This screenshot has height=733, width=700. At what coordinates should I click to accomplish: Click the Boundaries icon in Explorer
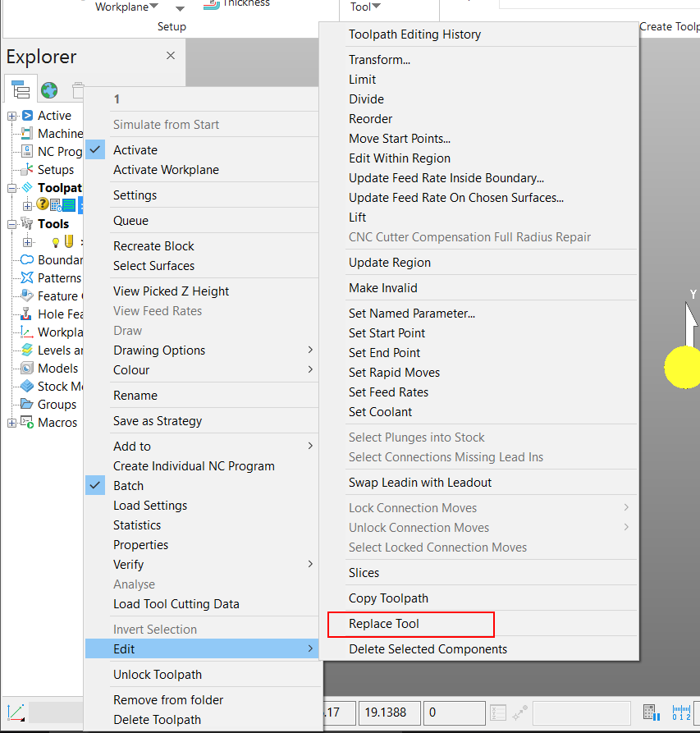click(x=25, y=259)
